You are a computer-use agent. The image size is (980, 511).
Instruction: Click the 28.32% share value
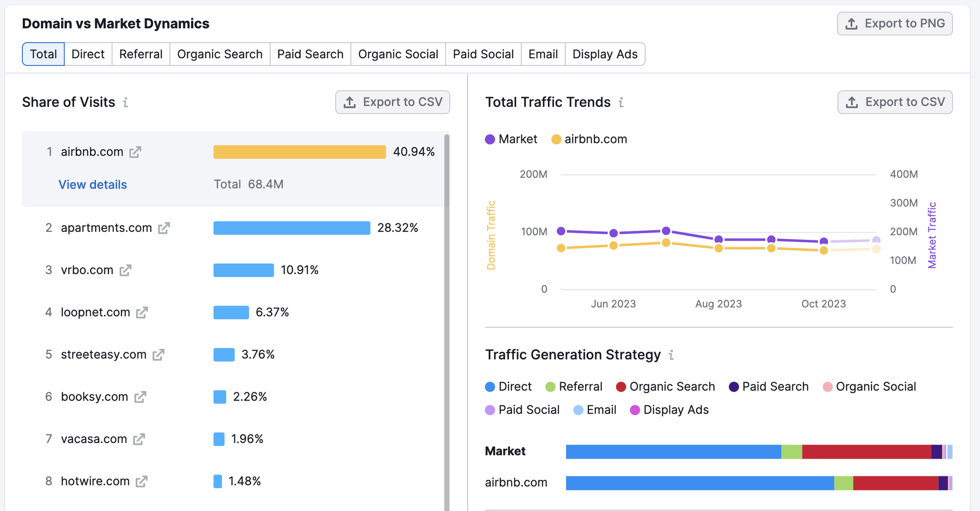[x=398, y=228]
